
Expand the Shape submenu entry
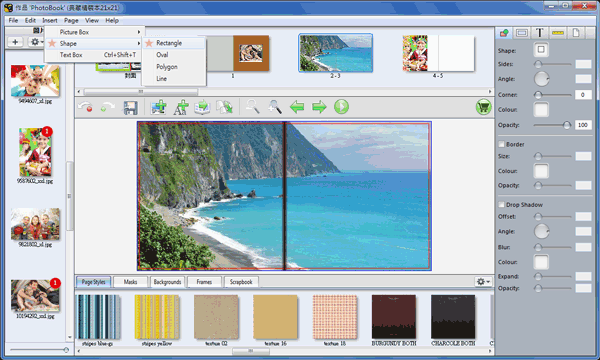point(95,44)
